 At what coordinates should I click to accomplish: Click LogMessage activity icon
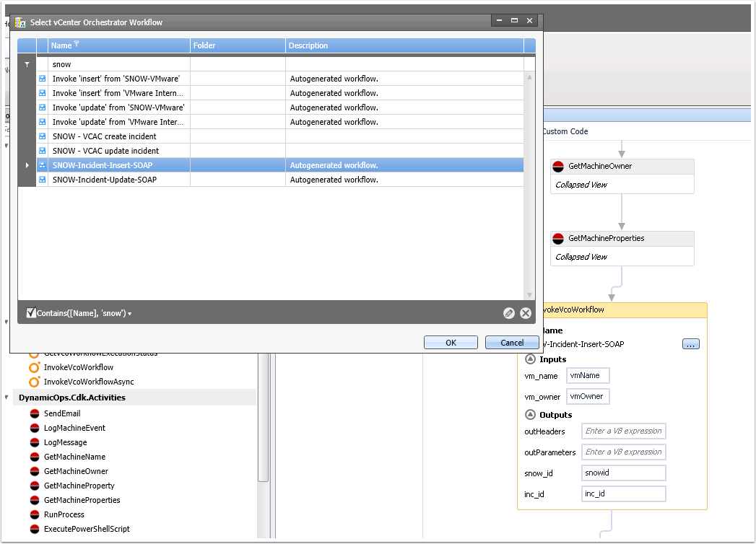pyautogui.click(x=34, y=442)
